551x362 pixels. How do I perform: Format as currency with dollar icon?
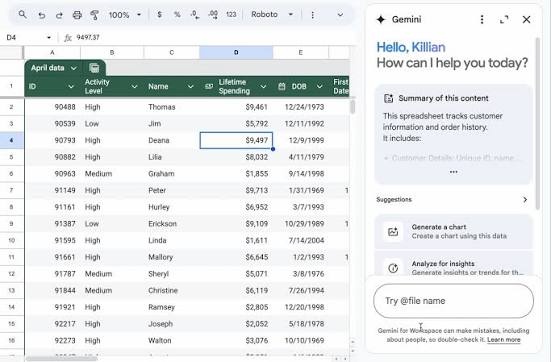(x=160, y=14)
